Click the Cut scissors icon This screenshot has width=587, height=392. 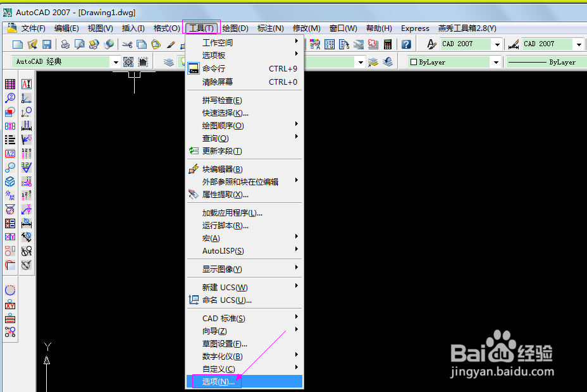point(127,45)
